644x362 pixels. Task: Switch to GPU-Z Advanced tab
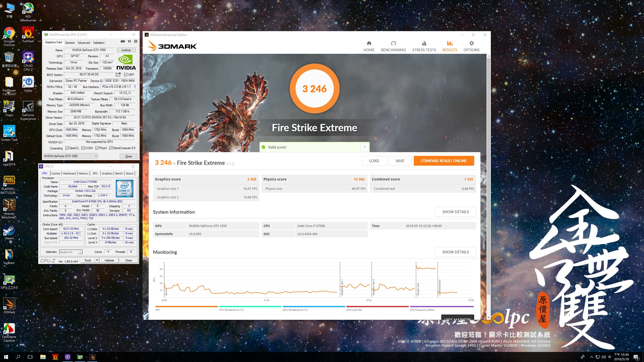click(84, 43)
